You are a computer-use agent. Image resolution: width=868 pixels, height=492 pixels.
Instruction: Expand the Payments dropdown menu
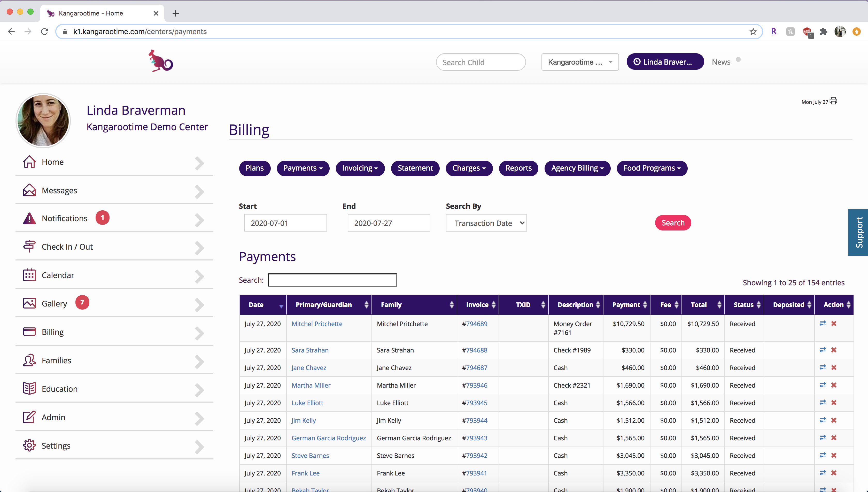pyautogui.click(x=303, y=168)
